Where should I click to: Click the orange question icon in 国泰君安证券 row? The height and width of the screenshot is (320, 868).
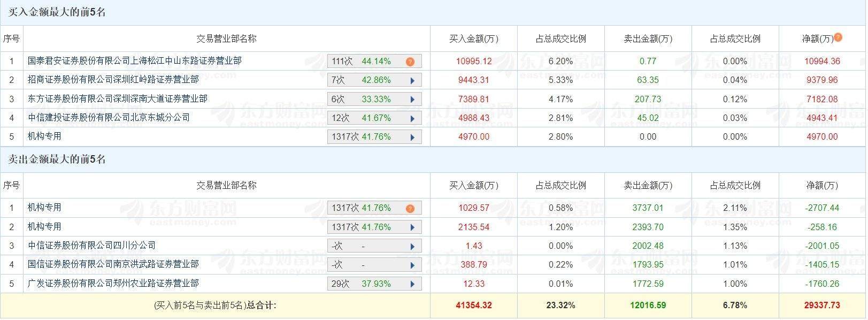point(410,62)
